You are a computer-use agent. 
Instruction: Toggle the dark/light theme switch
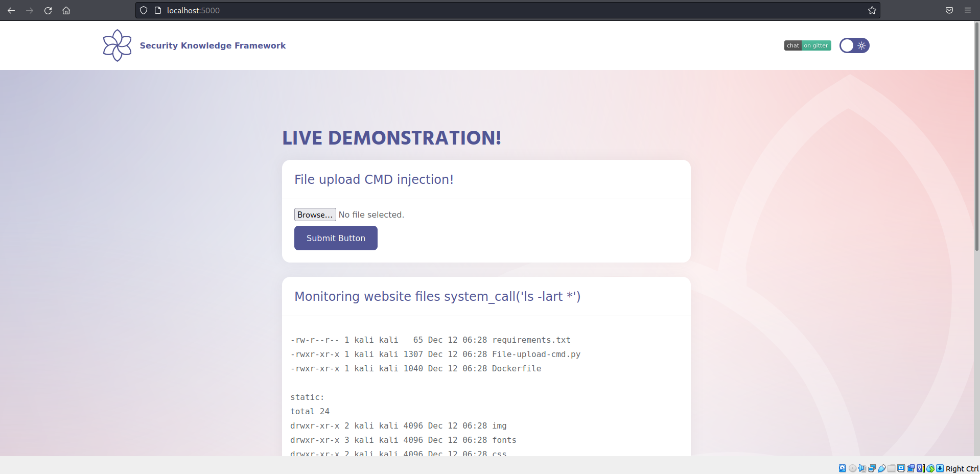(854, 45)
